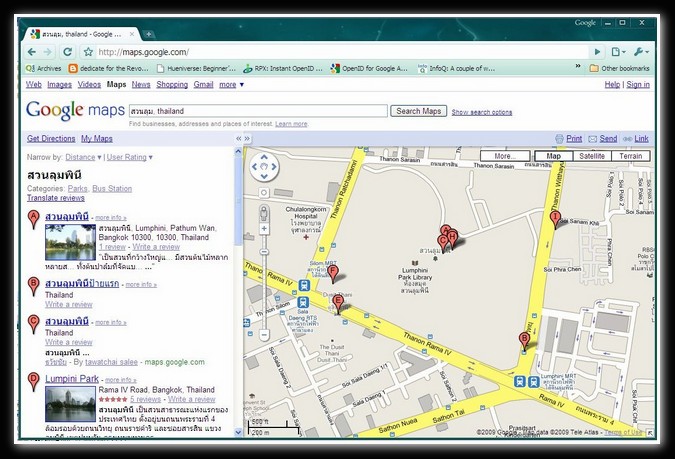
Task: Click the Lumphini MRT station icon
Action: (x=527, y=381)
